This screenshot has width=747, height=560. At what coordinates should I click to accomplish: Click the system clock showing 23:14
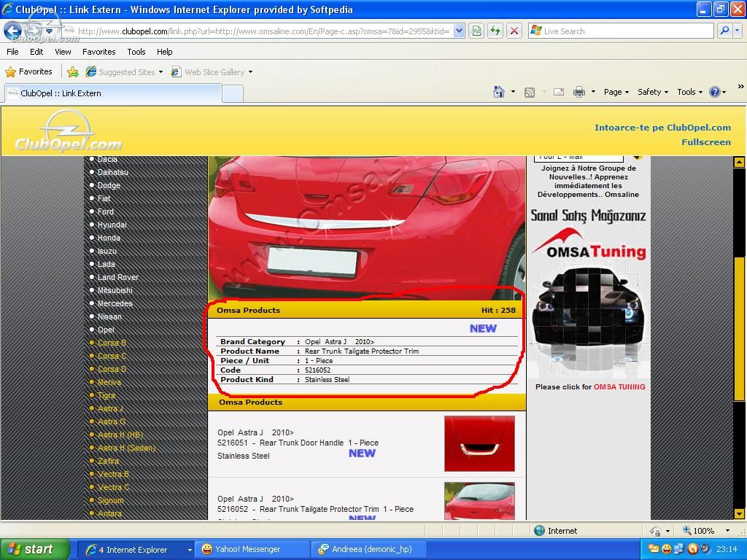coord(727,550)
